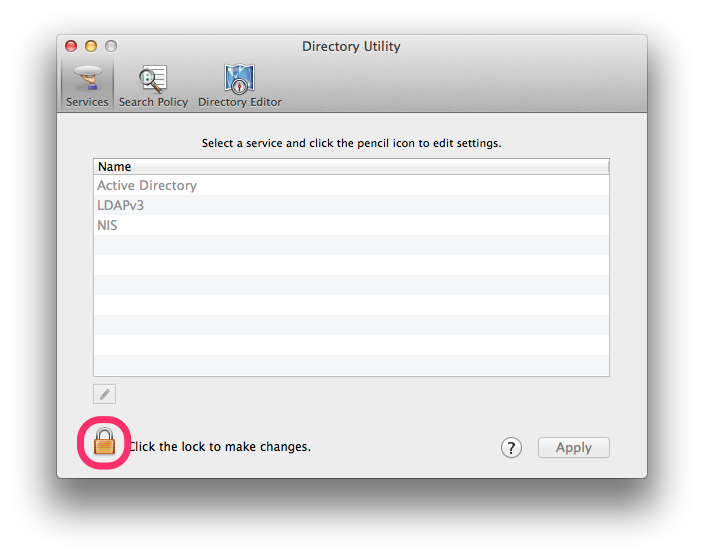Select the NIS service row

click(351, 225)
